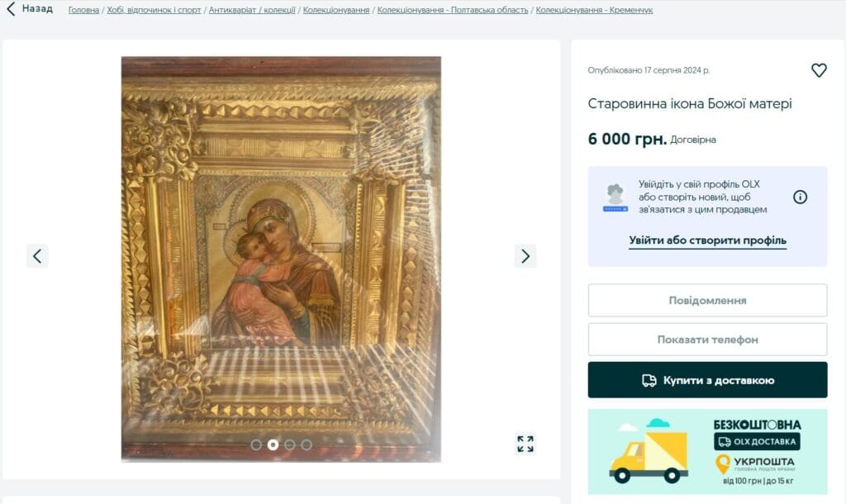Screen dimensions: 846x504
Task: Click Увійти або створити профіль link
Action: click(x=707, y=240)
